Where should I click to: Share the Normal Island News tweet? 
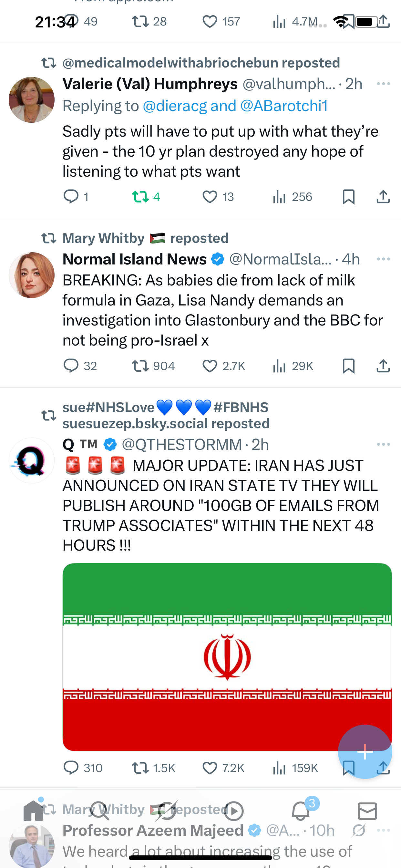(x=383, y=366)
